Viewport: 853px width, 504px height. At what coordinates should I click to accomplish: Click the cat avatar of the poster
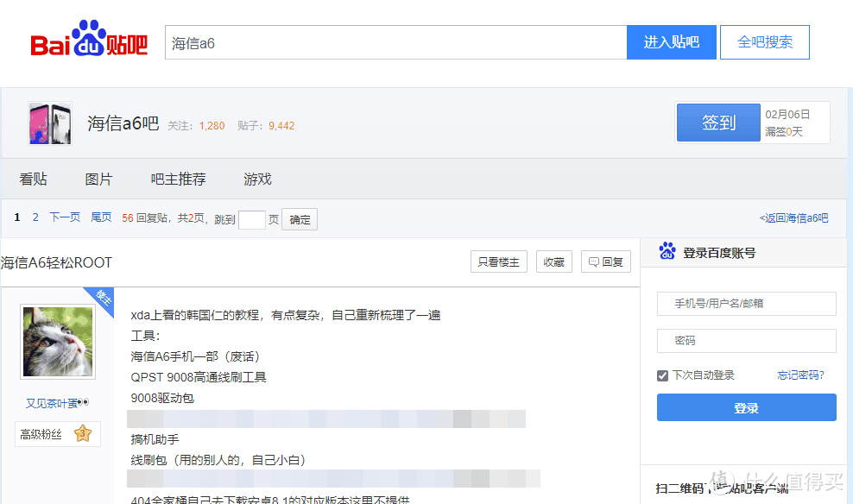point(58,342)
